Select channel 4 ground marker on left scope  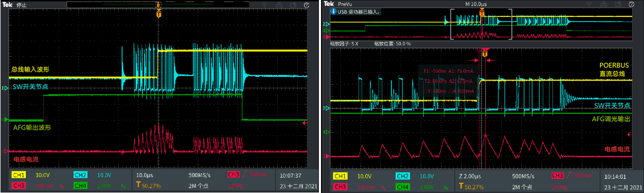(x=6, y=120)
